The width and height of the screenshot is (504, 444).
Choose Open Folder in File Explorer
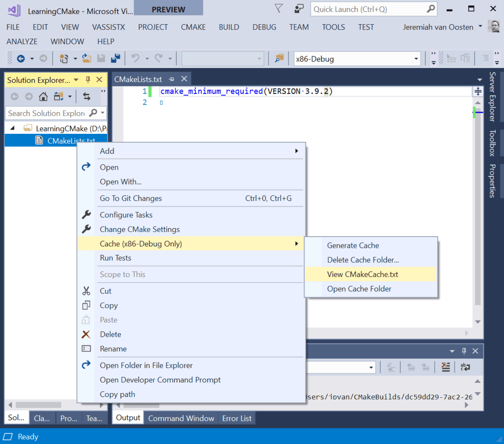(x=191, y=365)
